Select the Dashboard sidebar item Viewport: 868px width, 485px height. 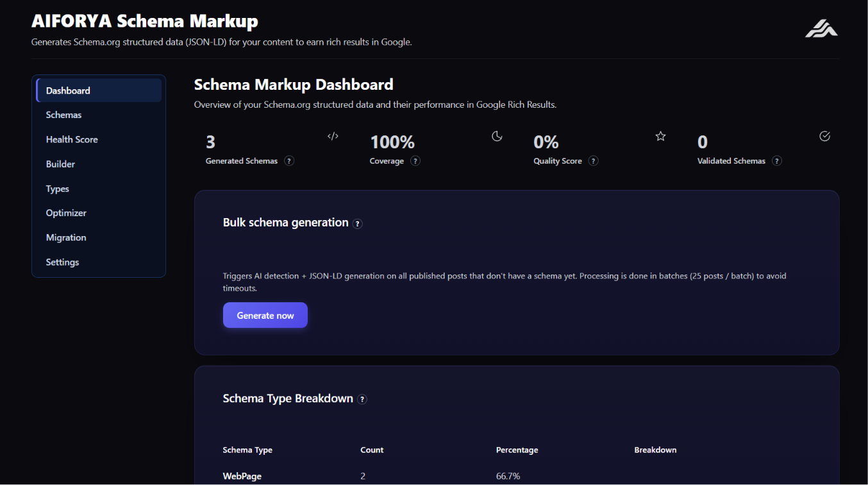pyautogui.click(x=99, y=90)
